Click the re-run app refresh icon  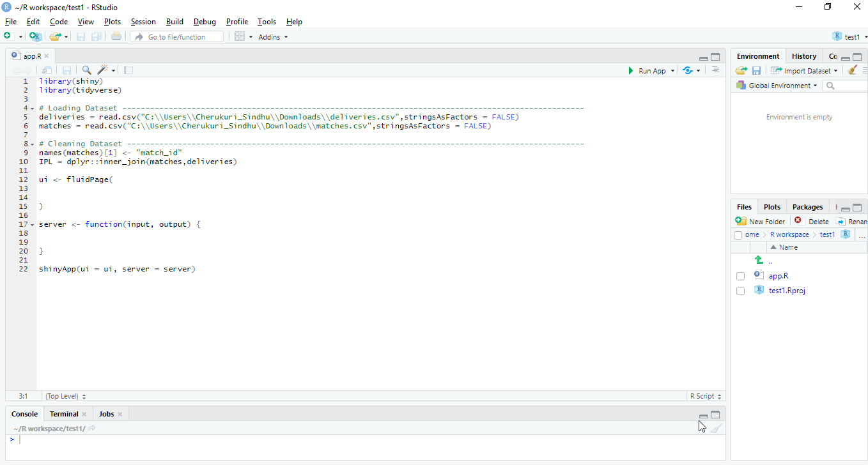coord(686,70)
